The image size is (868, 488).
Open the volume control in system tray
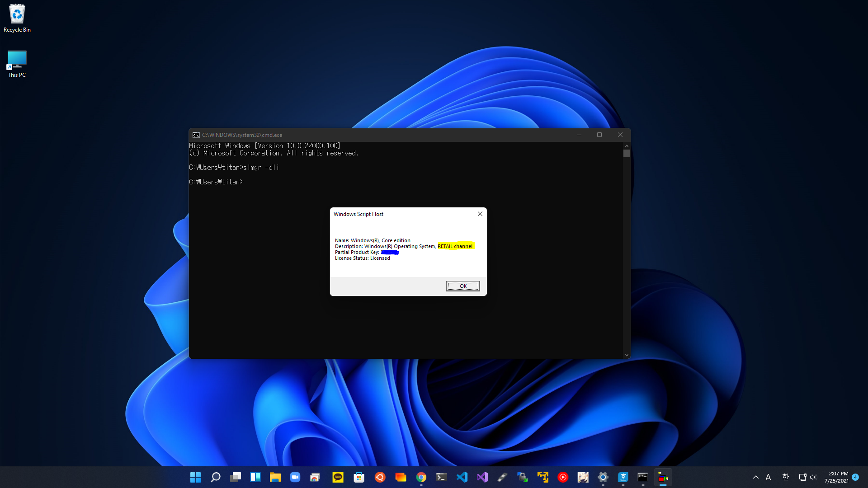click(813, 477)
